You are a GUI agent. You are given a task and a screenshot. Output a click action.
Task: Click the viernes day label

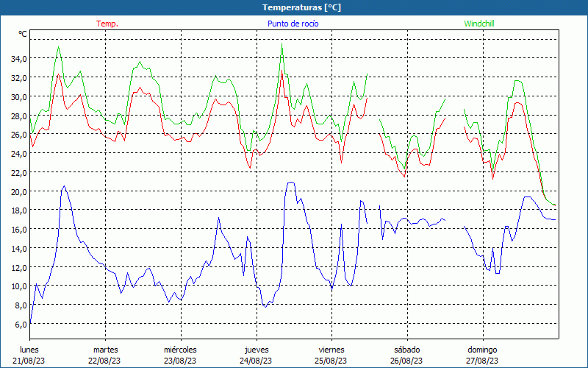(x=331, y=350)
